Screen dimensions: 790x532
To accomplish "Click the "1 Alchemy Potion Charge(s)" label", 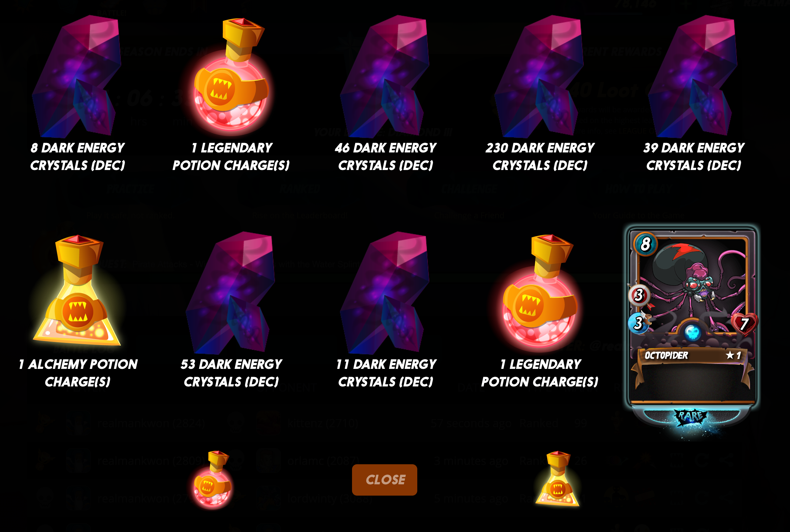I will 78,373.
